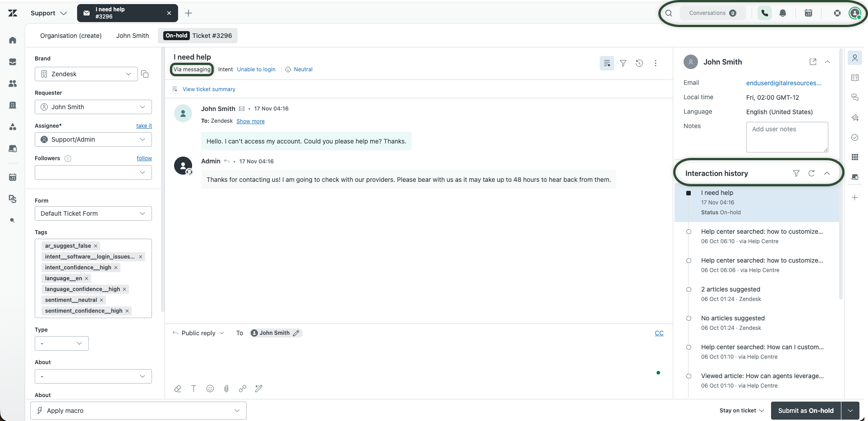Filter the conversation events
Image resolution: width=868 pixels, height=421 pixels.
623,63
